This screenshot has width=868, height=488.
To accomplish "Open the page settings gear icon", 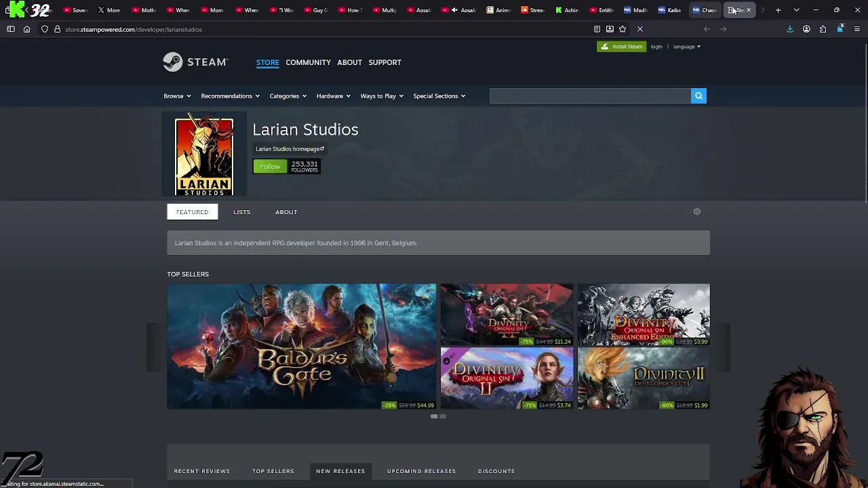I will [696, 211].
